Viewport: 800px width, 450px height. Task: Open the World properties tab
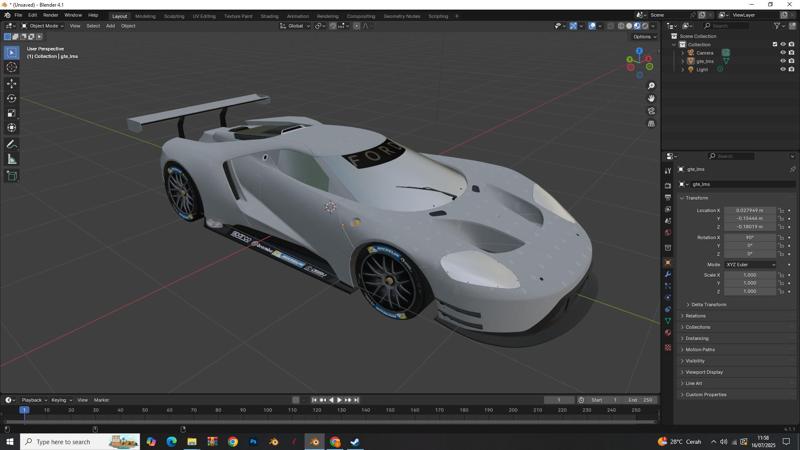[668, 233]
